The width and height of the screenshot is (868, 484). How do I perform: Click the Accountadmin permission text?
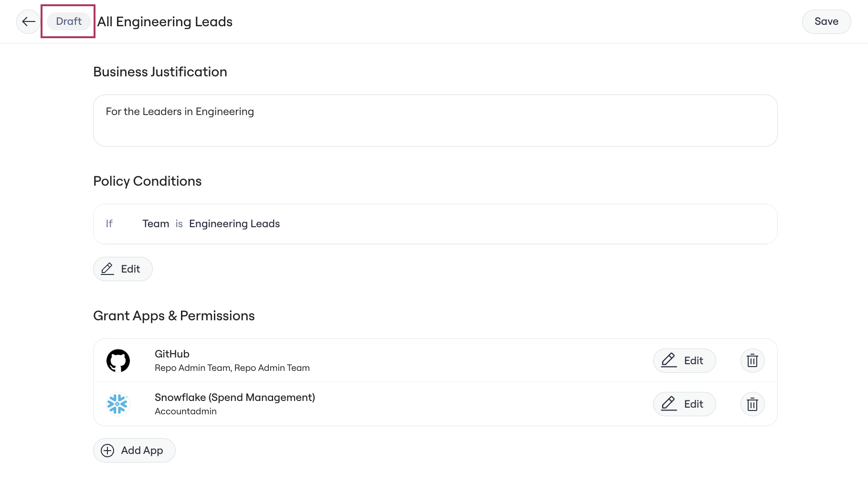[186, 411]
